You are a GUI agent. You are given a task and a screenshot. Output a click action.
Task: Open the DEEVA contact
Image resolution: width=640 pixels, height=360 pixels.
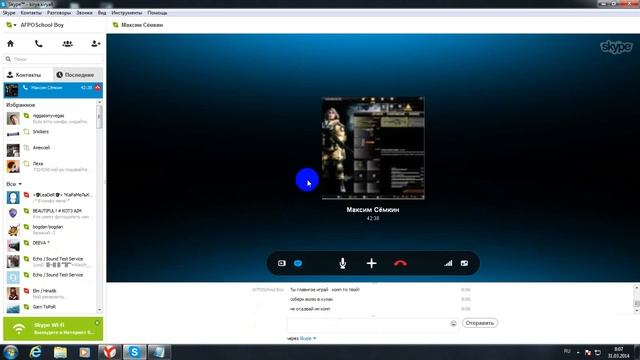pos(51,245)
